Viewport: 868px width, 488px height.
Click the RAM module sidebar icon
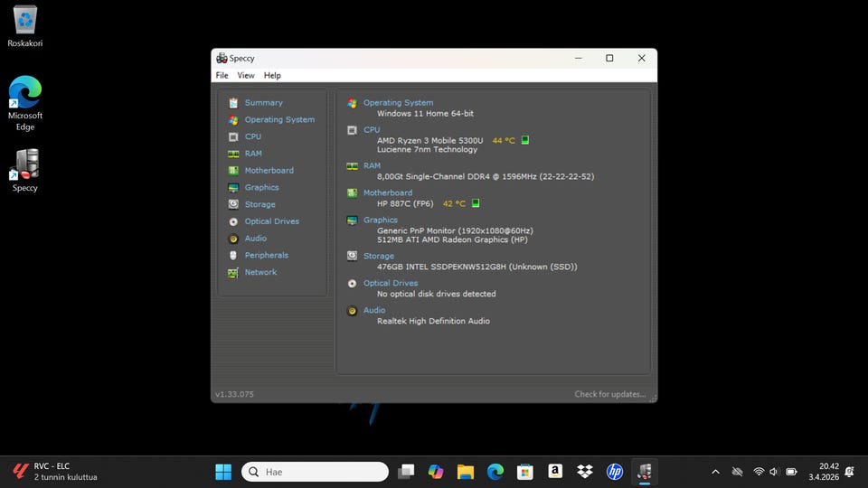point(233,154)
